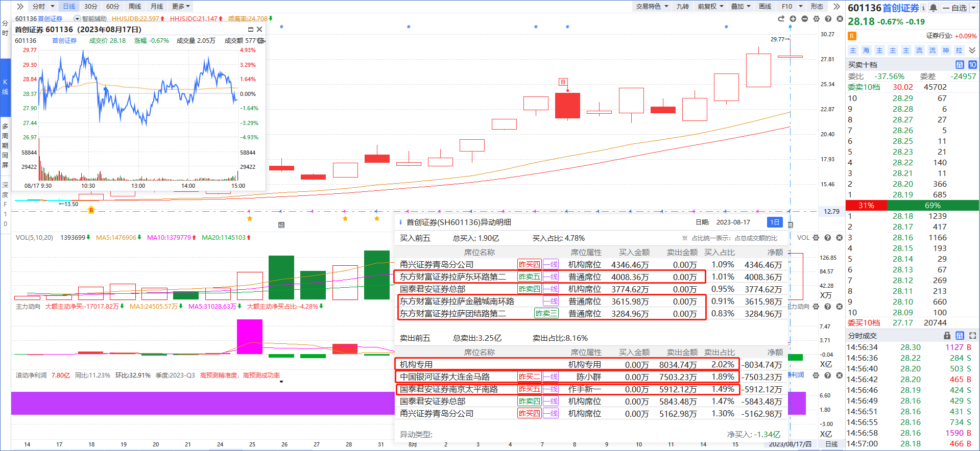
Task: Open the 自选 group dropdown arrow
Action: (x=973, y=8)
